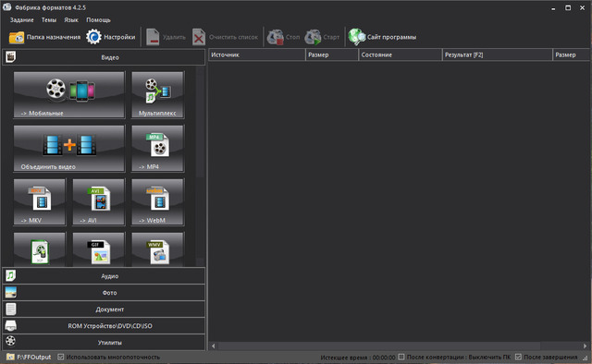Screen dimensions: 592x364
Task: Expand the Фото category section
Action: tap(104, 293)
